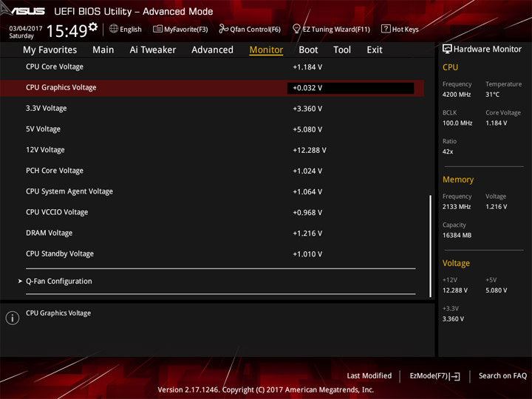
Task: Click the info icon in help panel
Action: tap(13, 318)
